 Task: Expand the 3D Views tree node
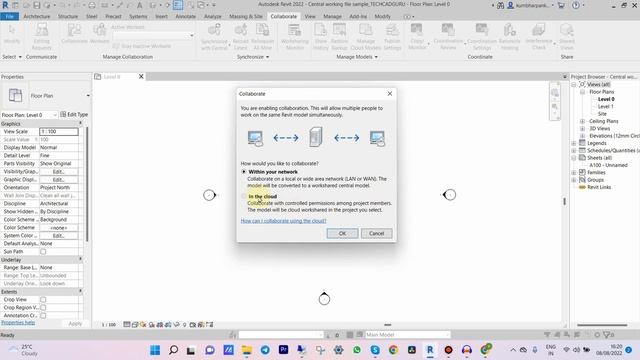tap(582, 129)
